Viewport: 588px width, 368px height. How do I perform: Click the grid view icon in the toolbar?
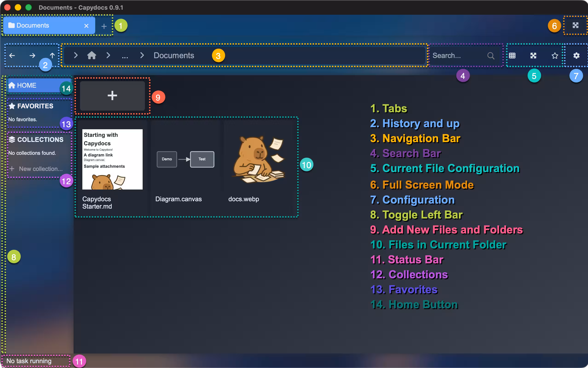point(512,55)
